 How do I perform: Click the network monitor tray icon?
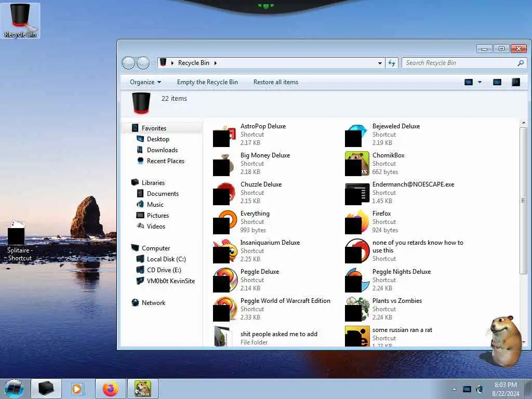tap(467, 389)
